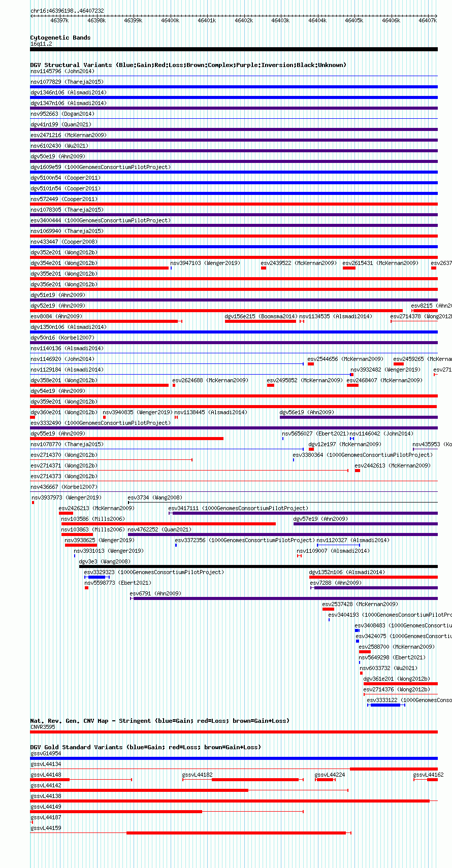
Task: Click esv2537428 (McKernan2009) label
Action: pyautogui.click(x=360, y=604)
